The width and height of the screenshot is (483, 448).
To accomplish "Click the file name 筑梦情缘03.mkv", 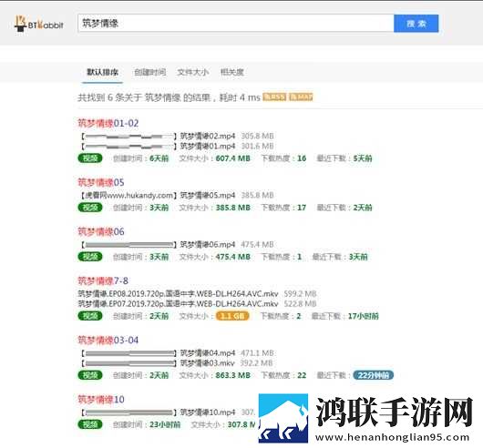I will pyautogui.click(x=208, y=362).
